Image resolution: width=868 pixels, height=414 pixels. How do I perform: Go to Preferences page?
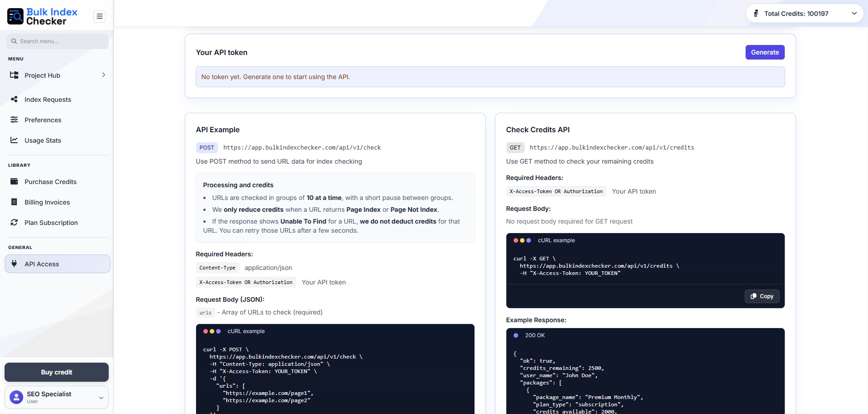(x=57, y=120)
